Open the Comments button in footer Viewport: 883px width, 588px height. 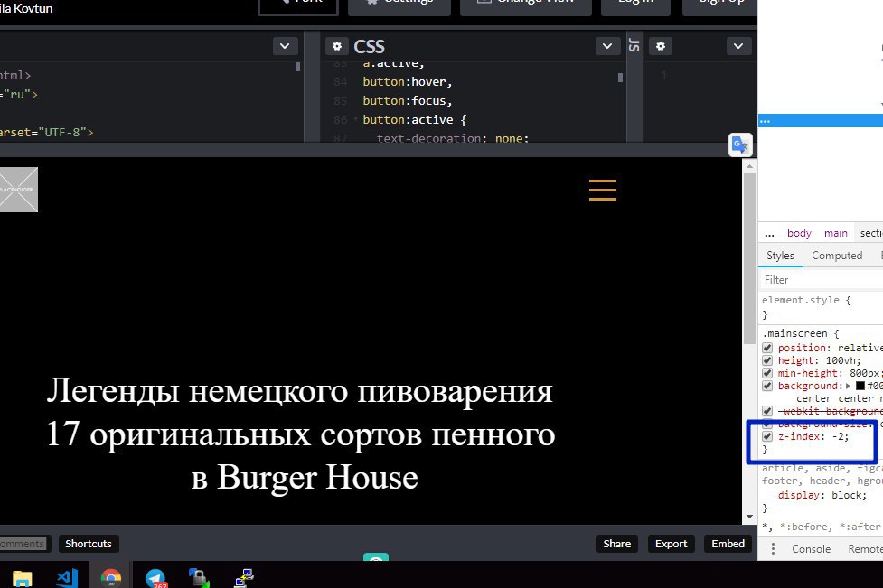[23, 544]
